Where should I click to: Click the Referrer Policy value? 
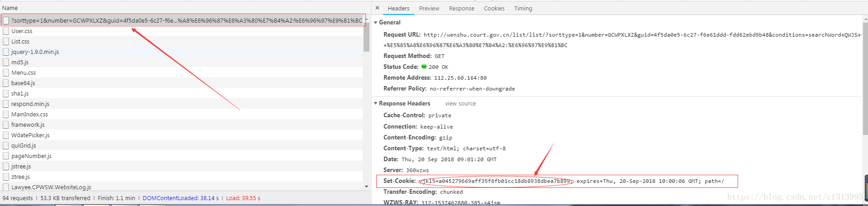pos(472,89)
